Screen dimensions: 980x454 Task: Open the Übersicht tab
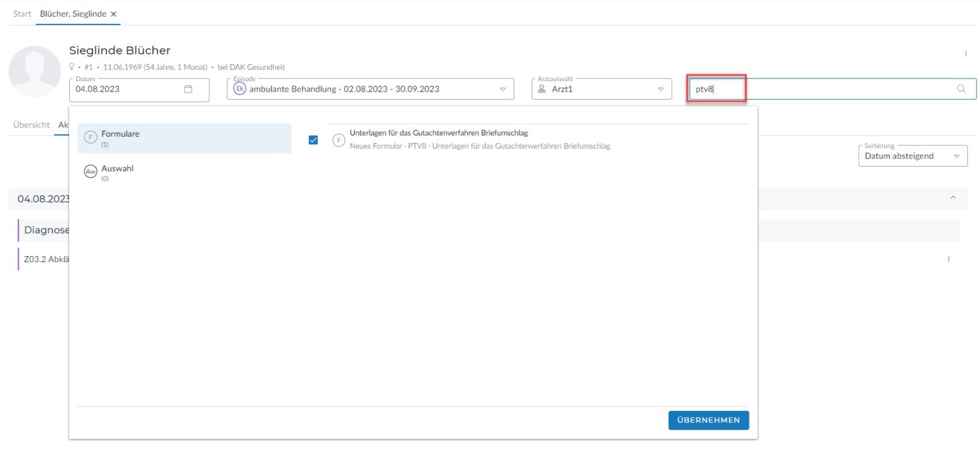[x=31, y=125]
